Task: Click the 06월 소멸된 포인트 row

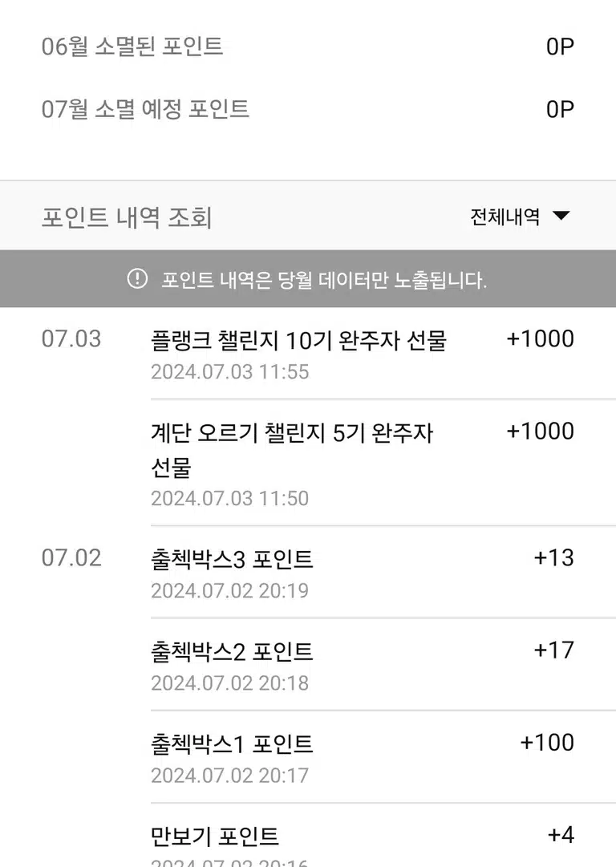Action: point(308,47)
